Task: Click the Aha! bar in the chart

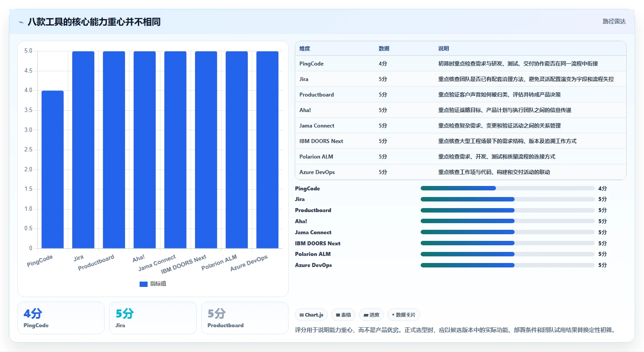Action: coord(144,150)
